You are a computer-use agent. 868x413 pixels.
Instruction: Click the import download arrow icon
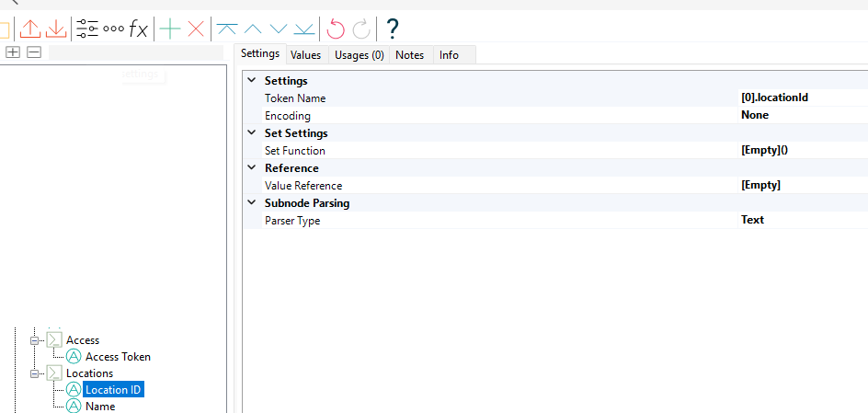(x=56, y=29)
